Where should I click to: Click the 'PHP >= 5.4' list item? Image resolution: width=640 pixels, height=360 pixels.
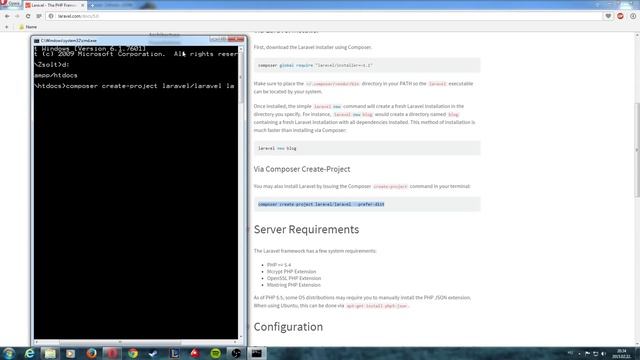tap(279, 264)
